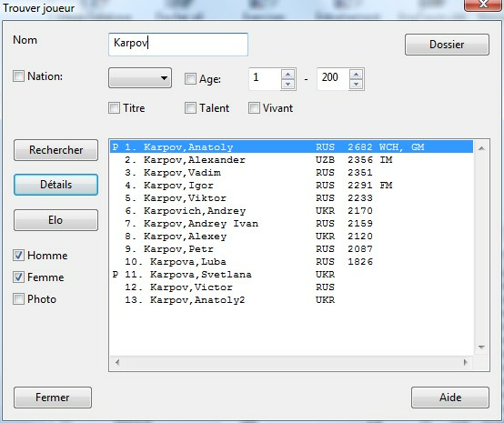The image size is (504, 423).
Task: Decrease maximum age 200 with down arrow
Action: [x=356, y=85]
